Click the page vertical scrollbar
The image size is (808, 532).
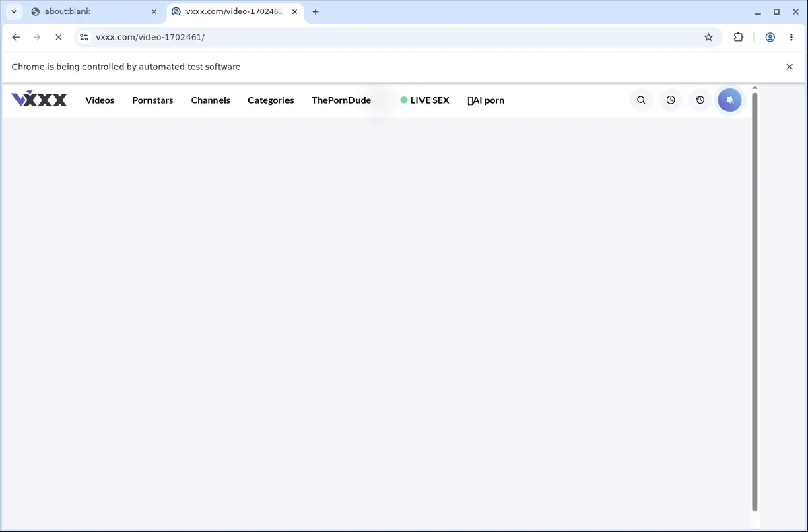click(755, 302)
